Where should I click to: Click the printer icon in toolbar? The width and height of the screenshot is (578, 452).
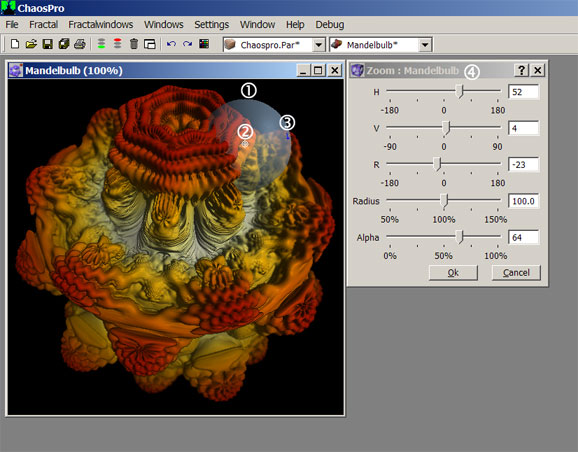(x=80, y=44)
